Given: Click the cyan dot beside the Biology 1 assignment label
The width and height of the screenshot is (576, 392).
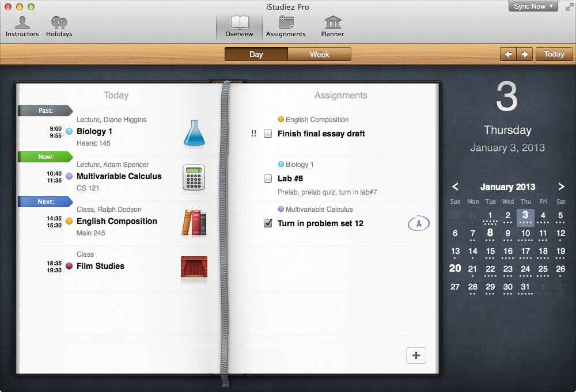Looking at the screenshot, I should point(281,164).
